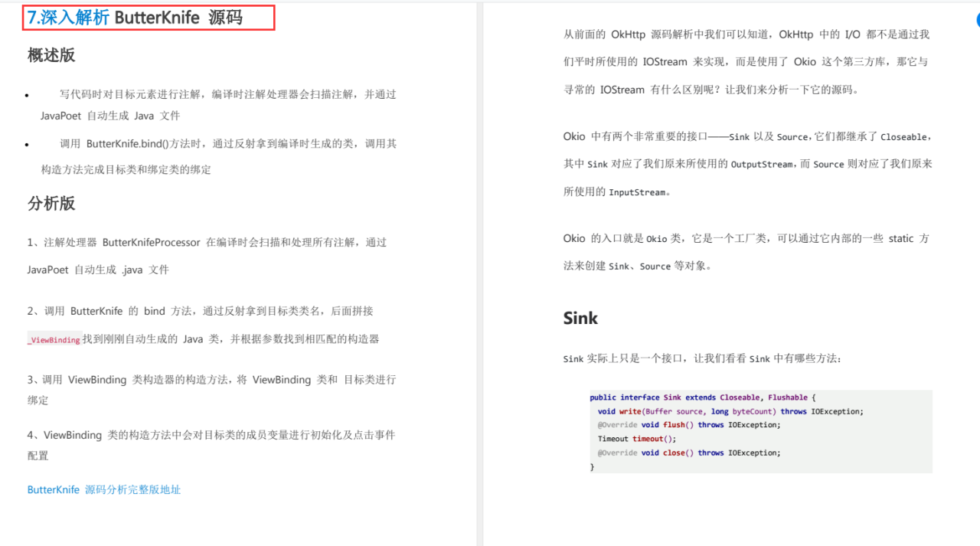Image resolution: width=980 pixels, height=546 pixels.
Task: Click the line starting 从前面的 OkHttp 源码解析
Action: (746, 34)
